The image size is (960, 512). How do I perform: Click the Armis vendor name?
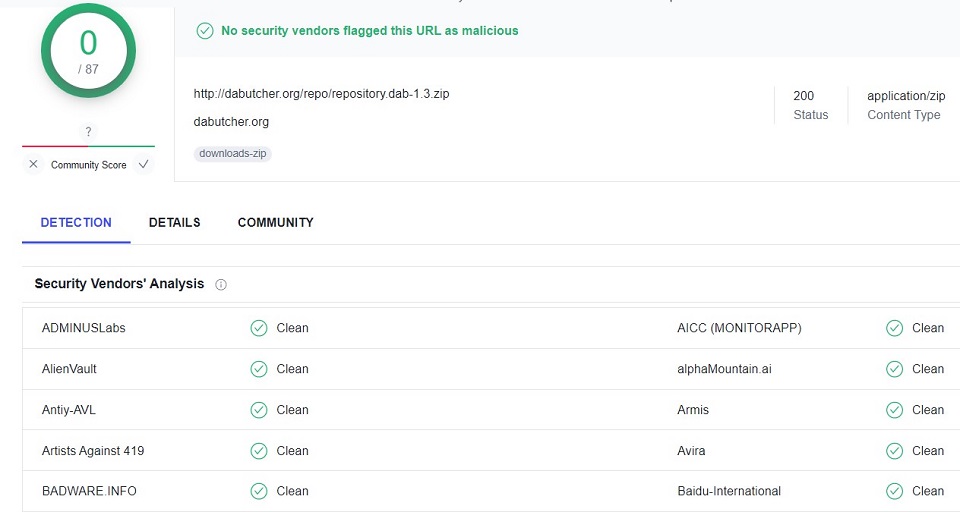[693, 410]
